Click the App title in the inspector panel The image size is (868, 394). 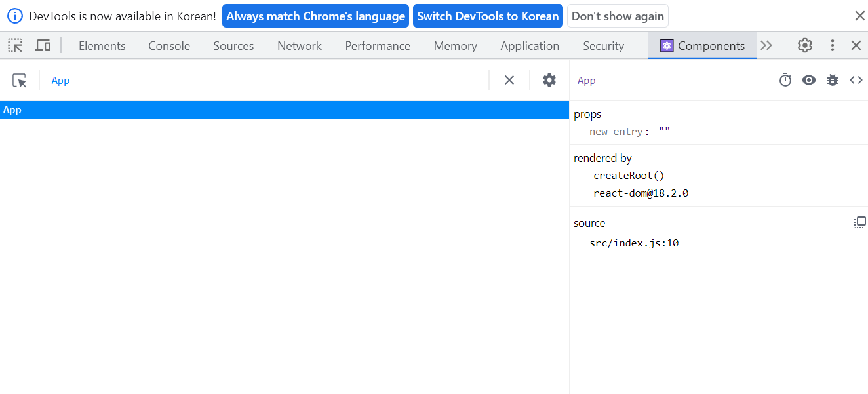coord(586,81)
